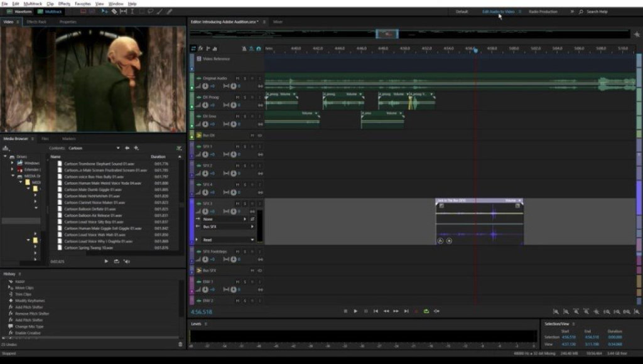The height and width of the screenshot is (364, 643).
Task: Open the Multitrack menu
Action: [33, 3]
